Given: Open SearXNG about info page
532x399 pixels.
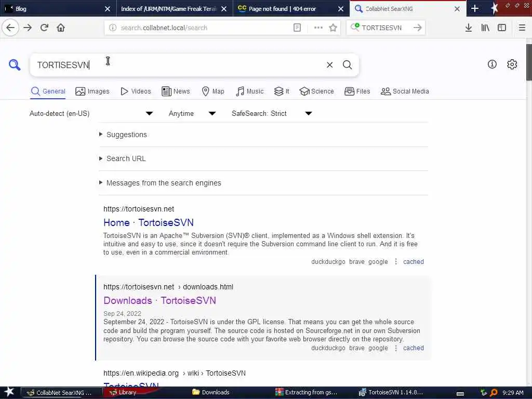Looking at the screenshot, I should 492,64.
